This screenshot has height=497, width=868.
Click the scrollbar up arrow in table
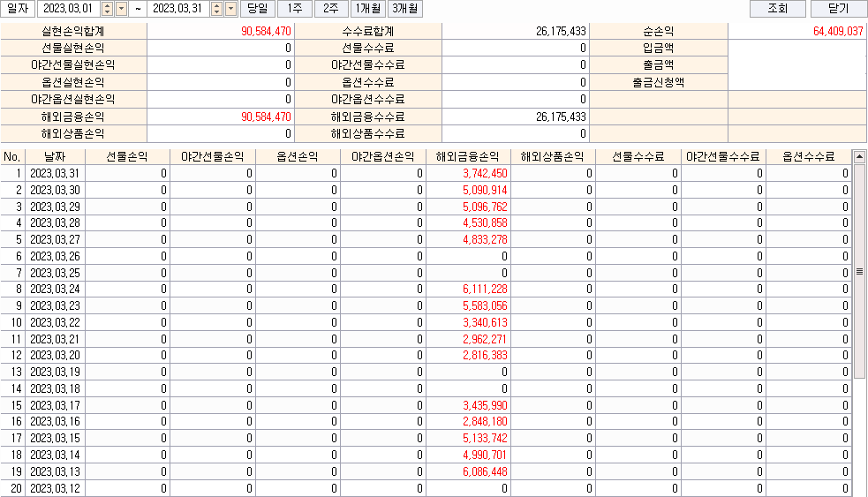point(858,157)
